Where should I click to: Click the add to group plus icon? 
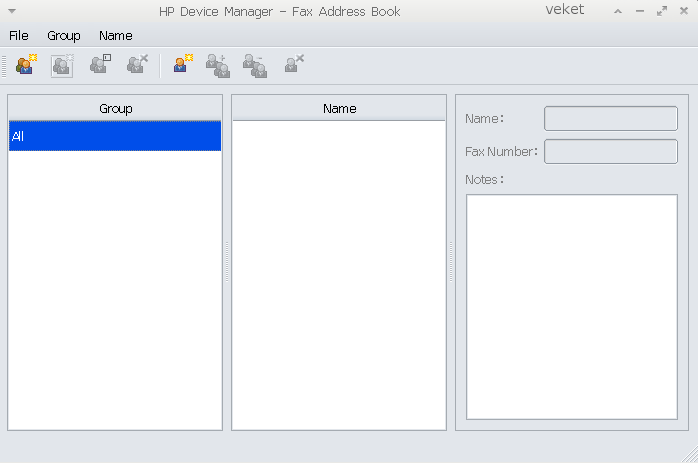pyautogui.click(x=218, y=66)
